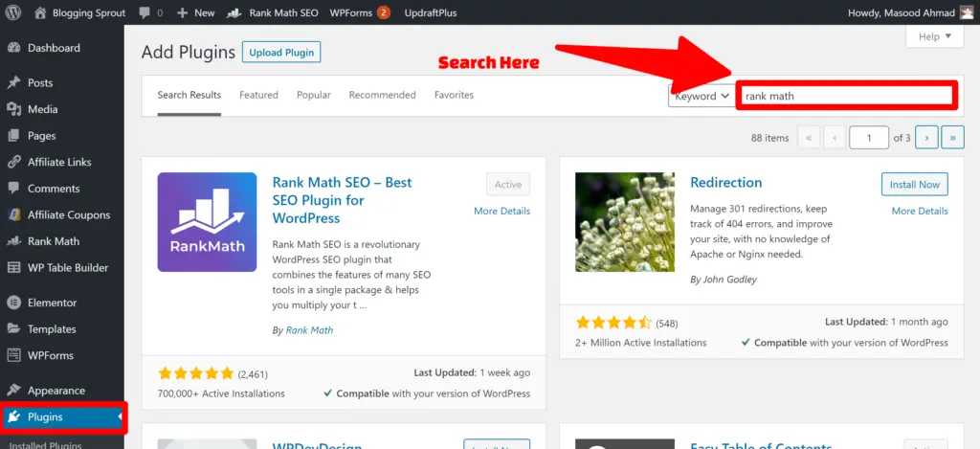Click Masood Ahmad's profile avatar
The height and width of the screenshot is (449, 980).
pyautogui.click(x=966, y=12)
